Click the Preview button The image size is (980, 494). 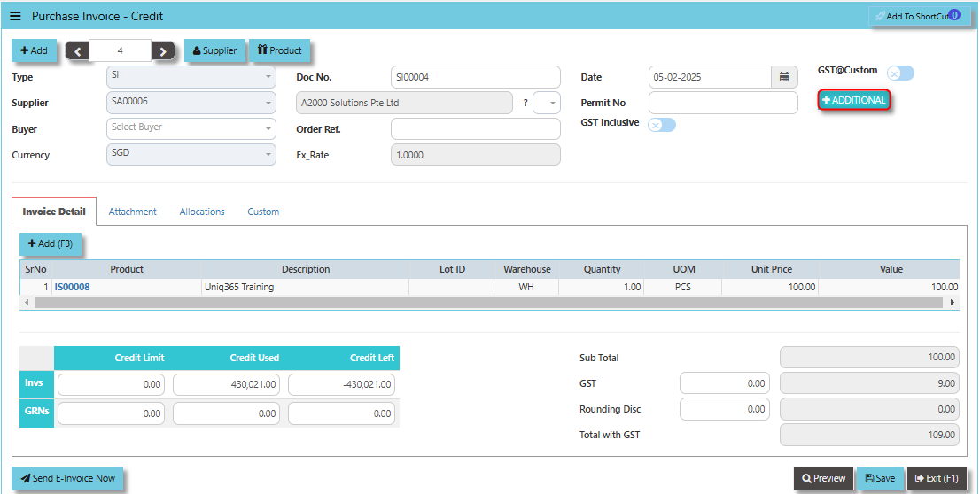[x=824, y=478]
